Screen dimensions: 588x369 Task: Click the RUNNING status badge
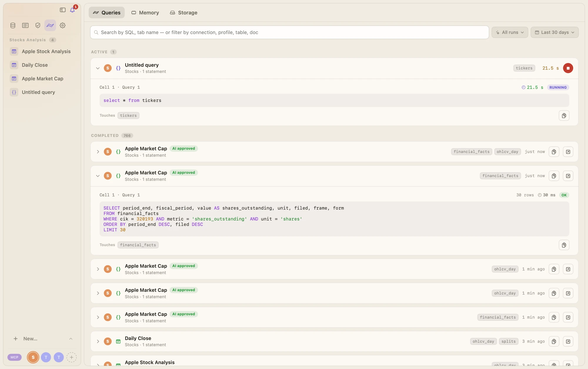[x=558, y=87]
